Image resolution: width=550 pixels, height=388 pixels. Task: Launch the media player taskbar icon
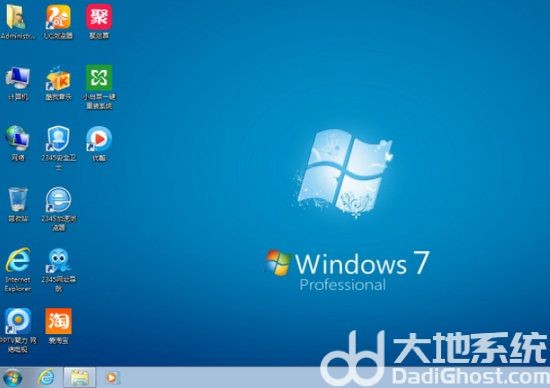point(112,377)
